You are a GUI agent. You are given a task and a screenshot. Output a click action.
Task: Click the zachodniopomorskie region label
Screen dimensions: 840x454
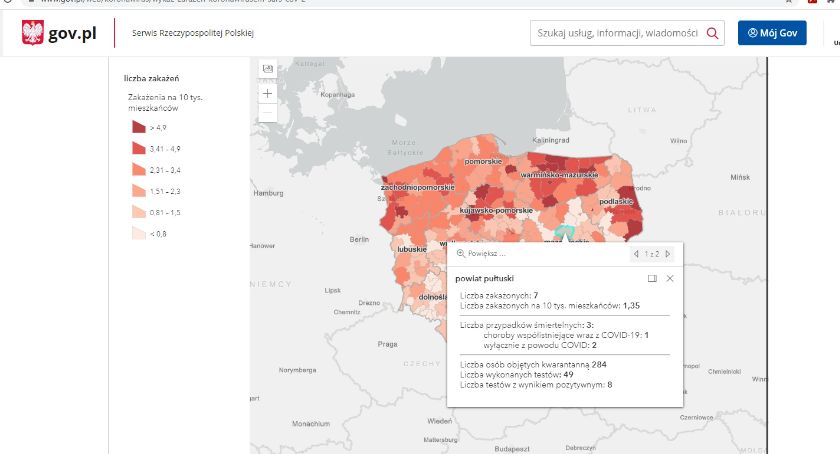(x=417, y=188)
